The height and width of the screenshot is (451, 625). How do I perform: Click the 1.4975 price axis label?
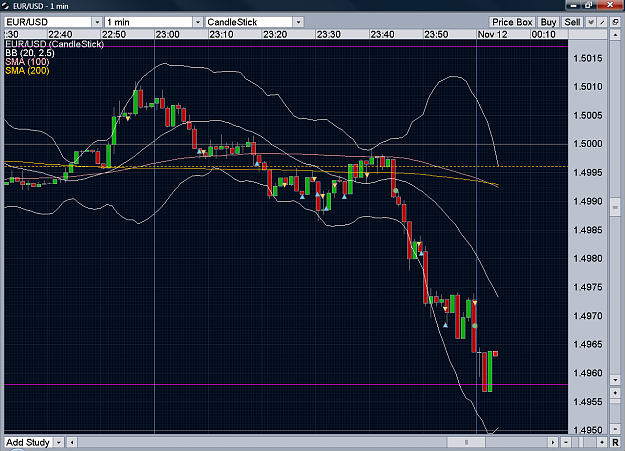588,287
